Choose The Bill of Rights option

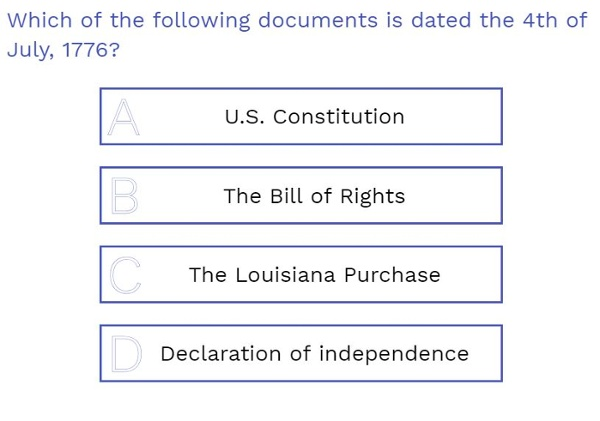coord(301,195)
